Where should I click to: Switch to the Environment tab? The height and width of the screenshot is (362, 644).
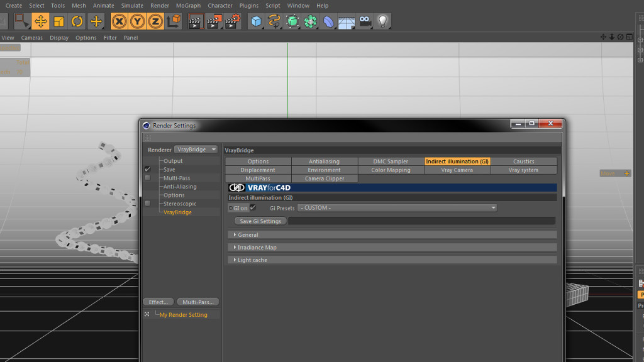325,170
